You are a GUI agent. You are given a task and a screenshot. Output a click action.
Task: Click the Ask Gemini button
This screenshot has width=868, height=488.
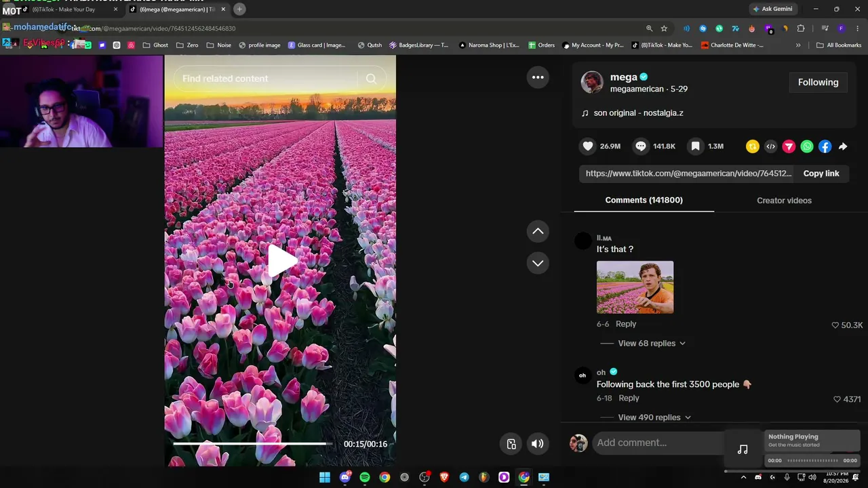point(772,9)
